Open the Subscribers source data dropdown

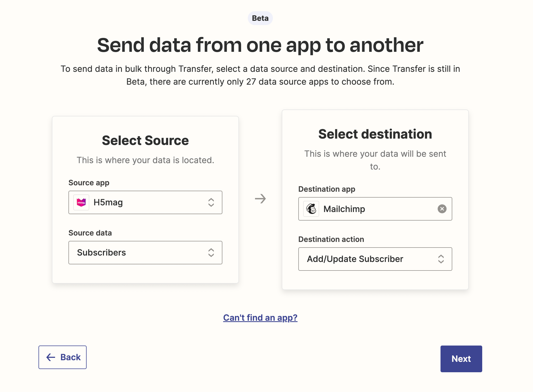[x=145, y=253]
